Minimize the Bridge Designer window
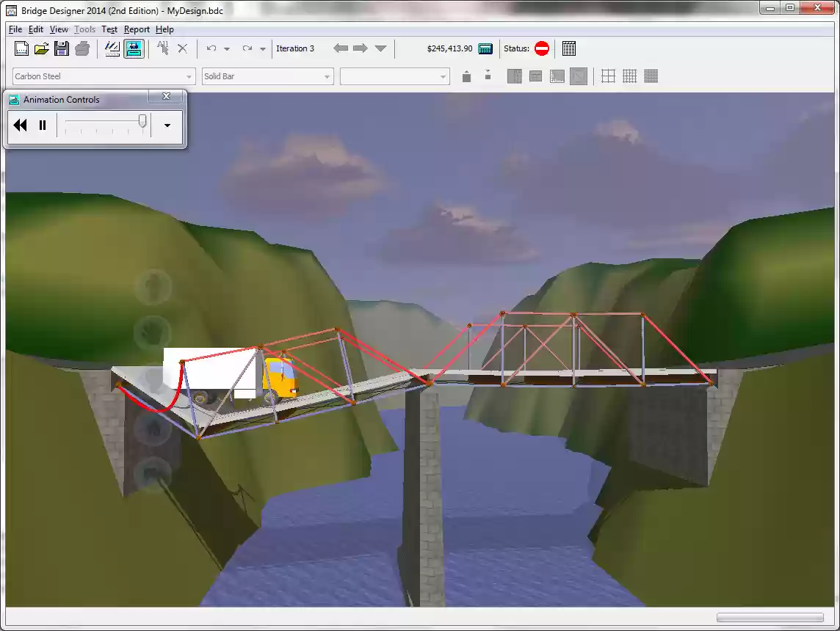The height and width of the screenshot is (631, 840). pos(770,8)
